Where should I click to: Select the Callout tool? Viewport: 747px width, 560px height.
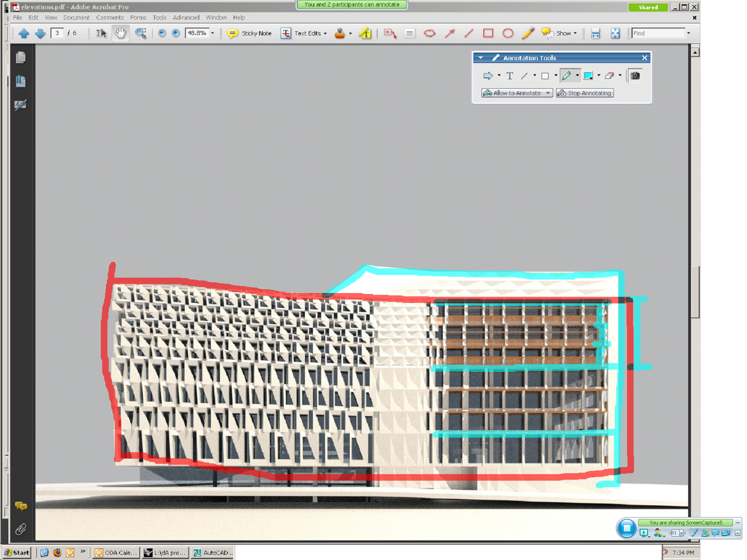tap(390, 33)
